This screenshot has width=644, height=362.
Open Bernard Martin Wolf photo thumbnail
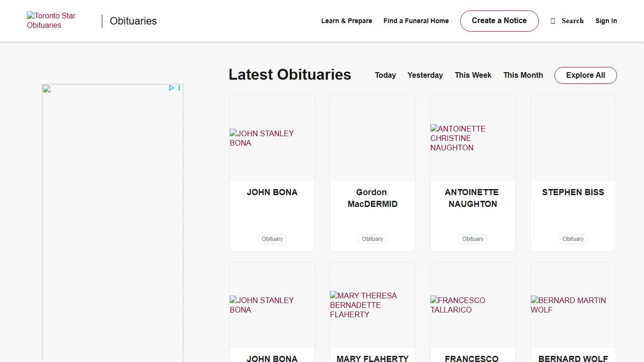573,305
